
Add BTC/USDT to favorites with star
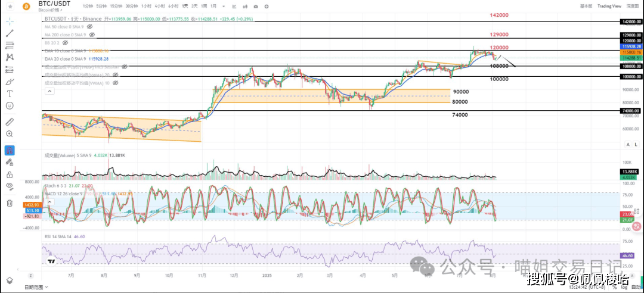[10, 7]
